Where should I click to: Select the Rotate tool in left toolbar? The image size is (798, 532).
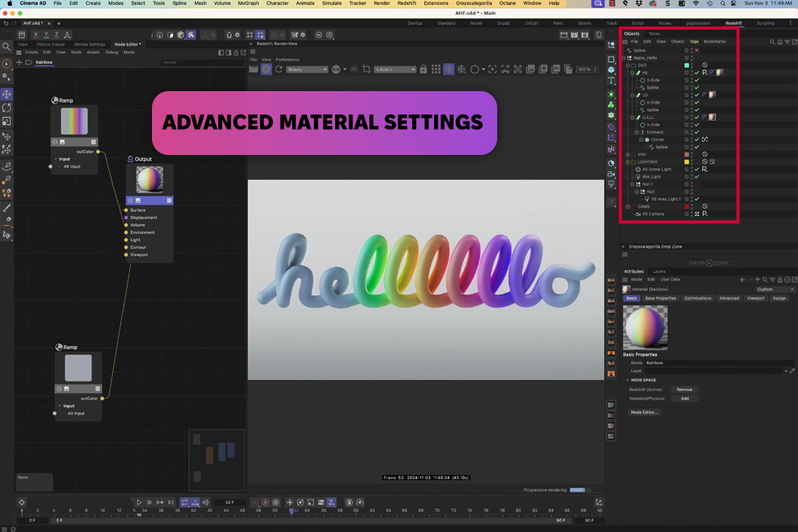click(x=6, y=107)
